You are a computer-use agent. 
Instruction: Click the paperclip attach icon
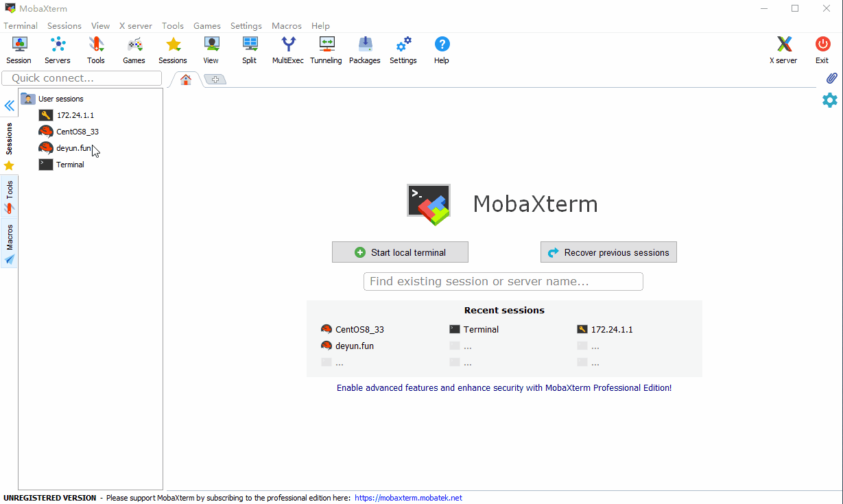tap(831, 78)
